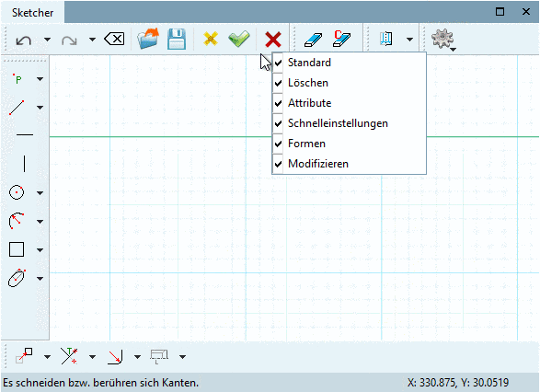Select the circle tool
This screenshot has height=392, width=540.
point(17,192)
